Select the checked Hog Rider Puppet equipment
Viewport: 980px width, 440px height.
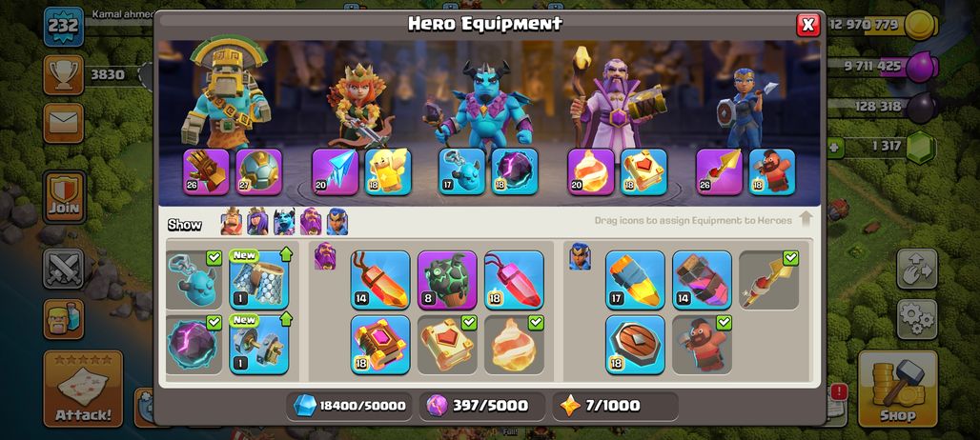coord(702,345)
